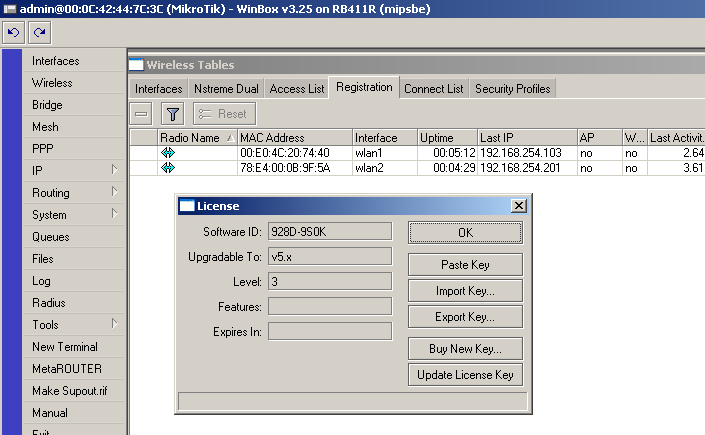
Task: Sort by the Interface column header
Action: (x=385, y=138)
